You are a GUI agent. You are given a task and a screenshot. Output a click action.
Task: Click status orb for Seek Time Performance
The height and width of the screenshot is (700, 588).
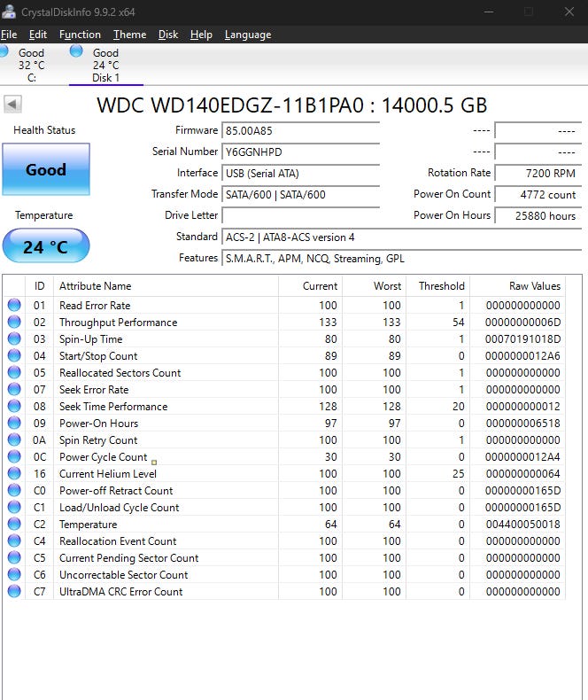click(x=14, y=406)
